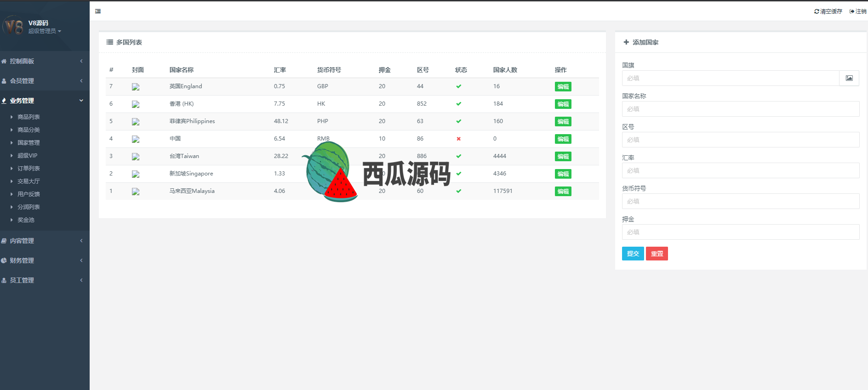Open 超级VIP in the sidebar
This screenshot has width=868, height=390.
27,156
